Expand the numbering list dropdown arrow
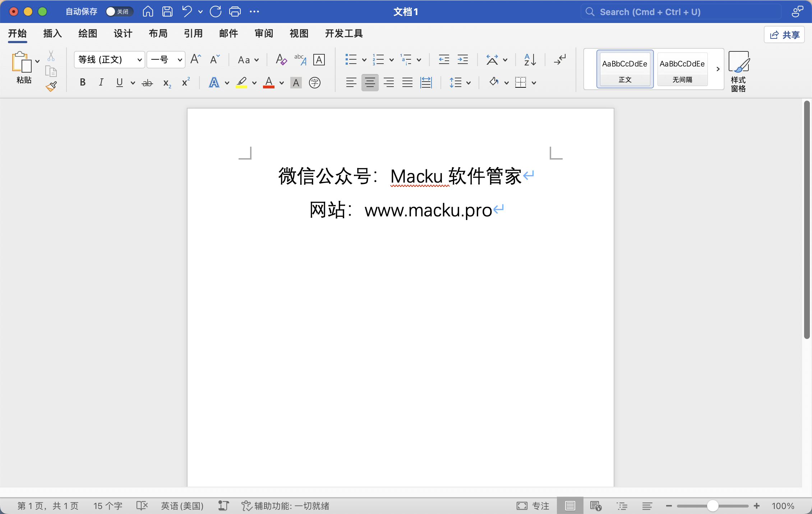Viewport: 812px width, 514px height. tap(392, 60)
